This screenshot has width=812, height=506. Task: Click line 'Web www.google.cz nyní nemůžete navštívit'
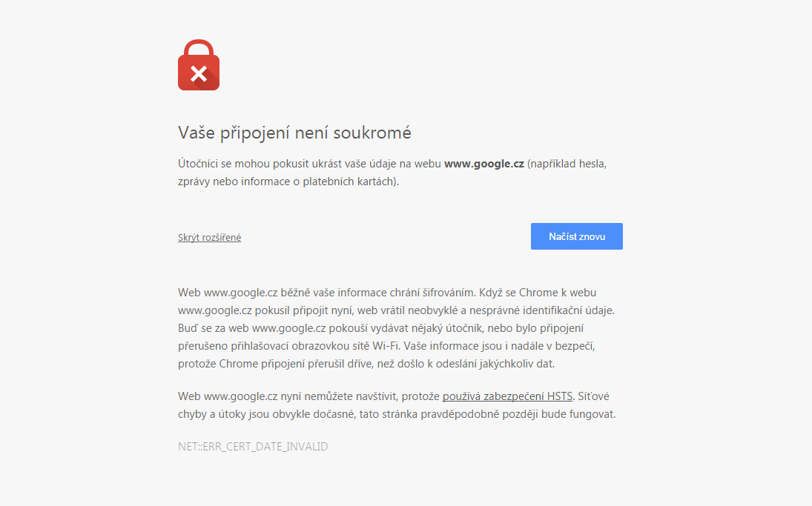pos(394,396)
